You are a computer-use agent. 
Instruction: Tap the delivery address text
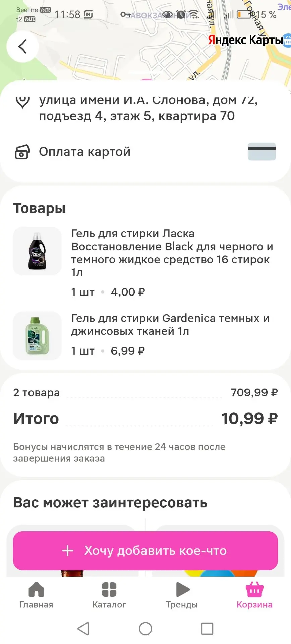148,108
